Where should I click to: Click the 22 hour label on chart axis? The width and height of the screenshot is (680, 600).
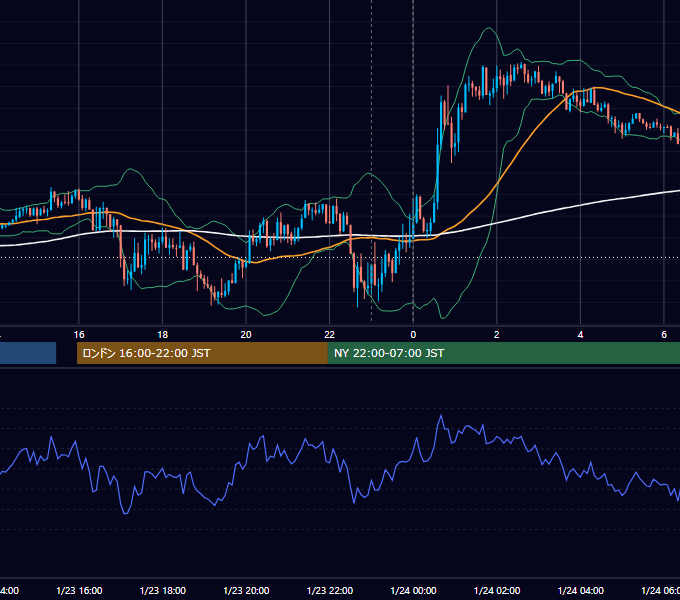(330, 335)
